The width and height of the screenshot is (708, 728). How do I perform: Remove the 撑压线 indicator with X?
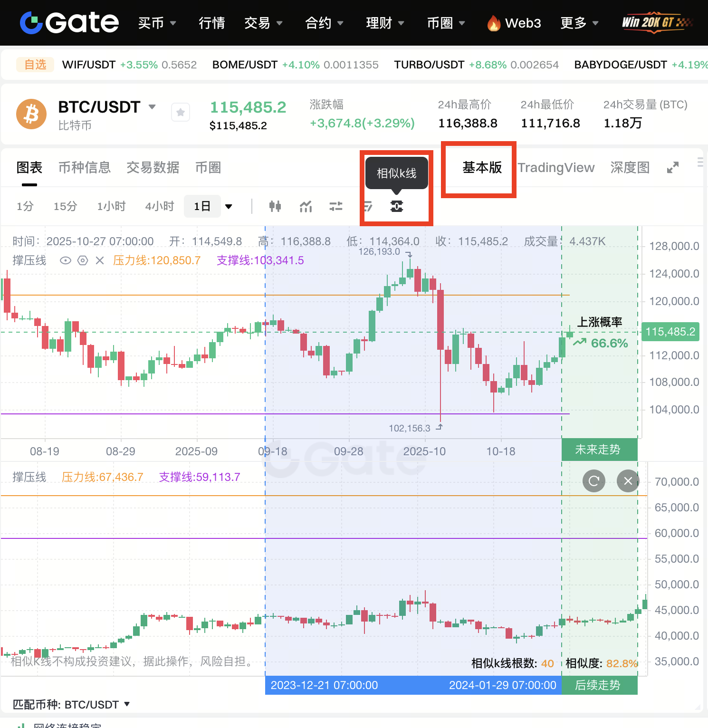[x=100, y=260]
